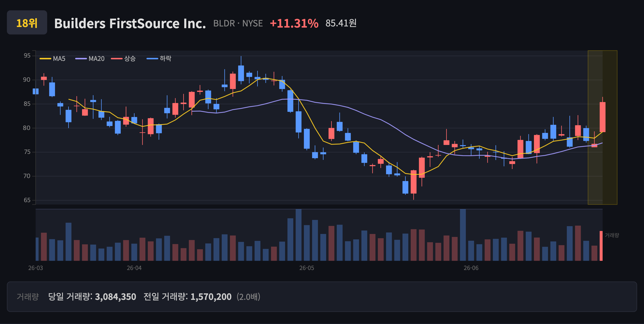Click the +11.31% change value
644x324 pixels.
coord(294,24)
